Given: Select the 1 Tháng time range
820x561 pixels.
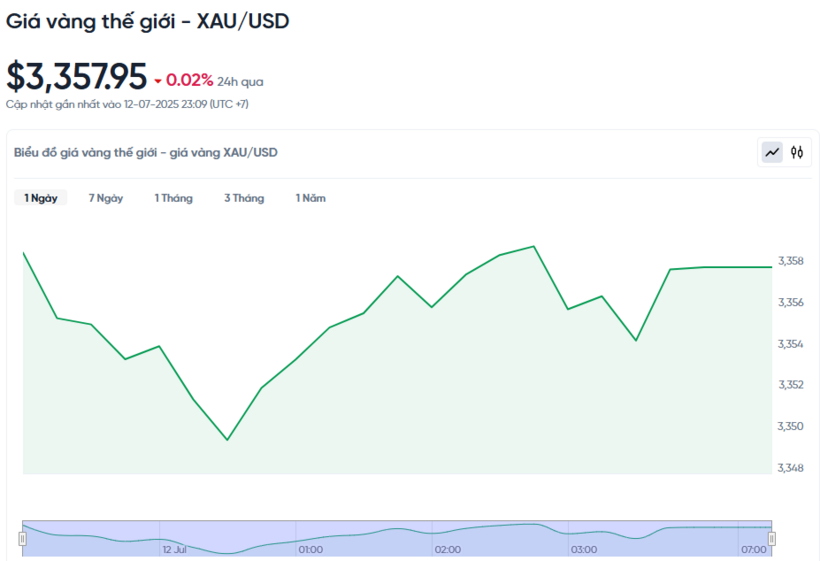Looking at the screenshot, I should click(174, 198).
